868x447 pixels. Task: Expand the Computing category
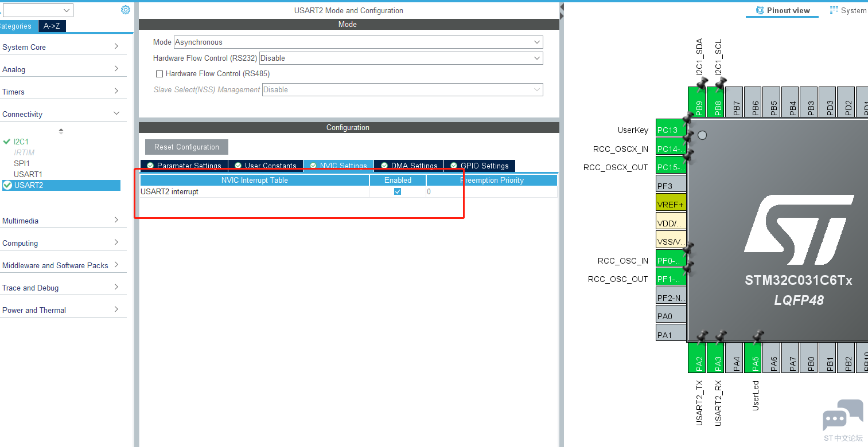[x=62, y=243]
